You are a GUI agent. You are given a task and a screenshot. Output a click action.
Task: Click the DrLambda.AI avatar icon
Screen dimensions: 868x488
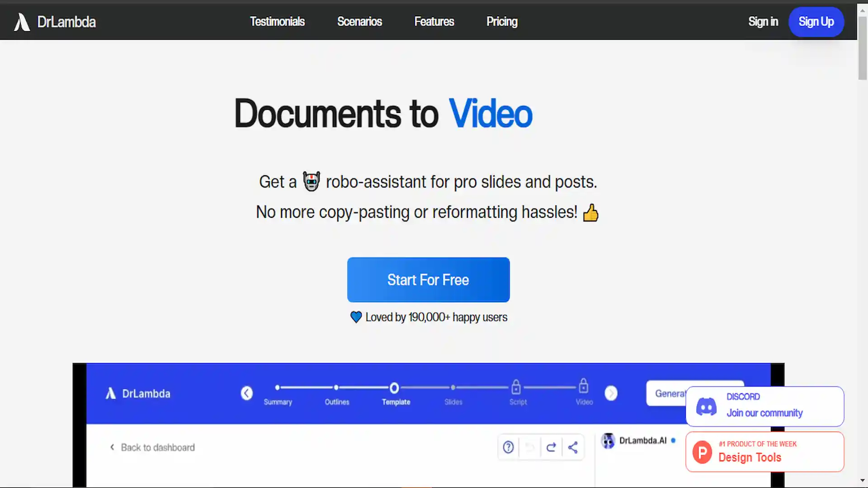coord(608,441)
